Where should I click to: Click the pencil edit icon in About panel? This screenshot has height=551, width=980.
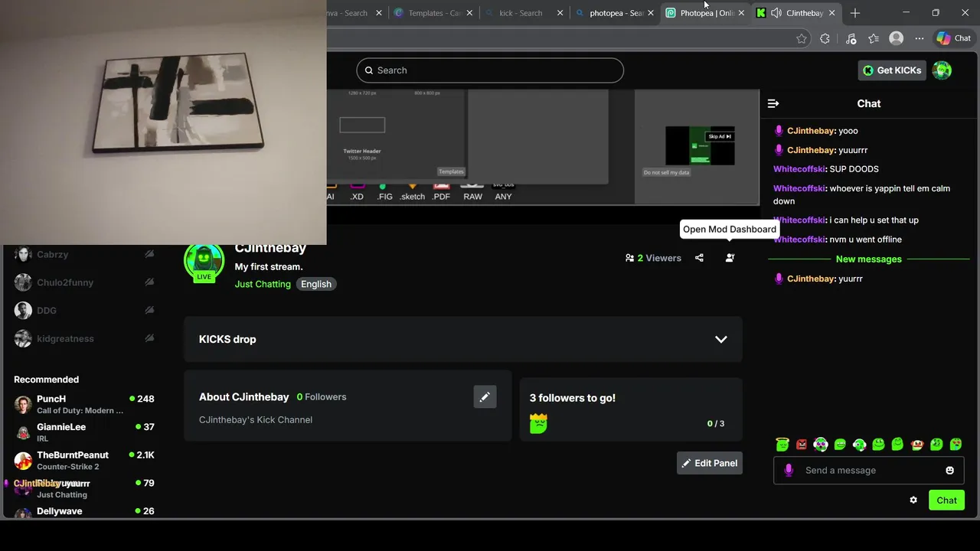click(x=485, y=397)
